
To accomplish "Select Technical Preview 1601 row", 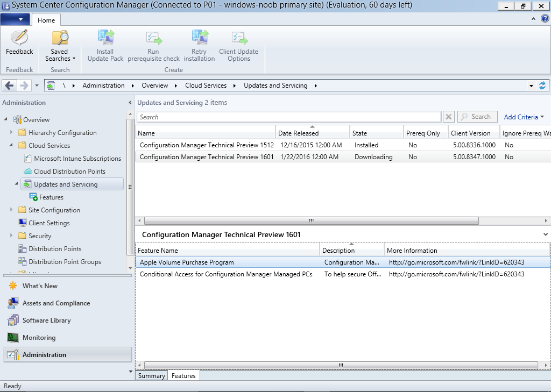I will [x=343, y=157].
